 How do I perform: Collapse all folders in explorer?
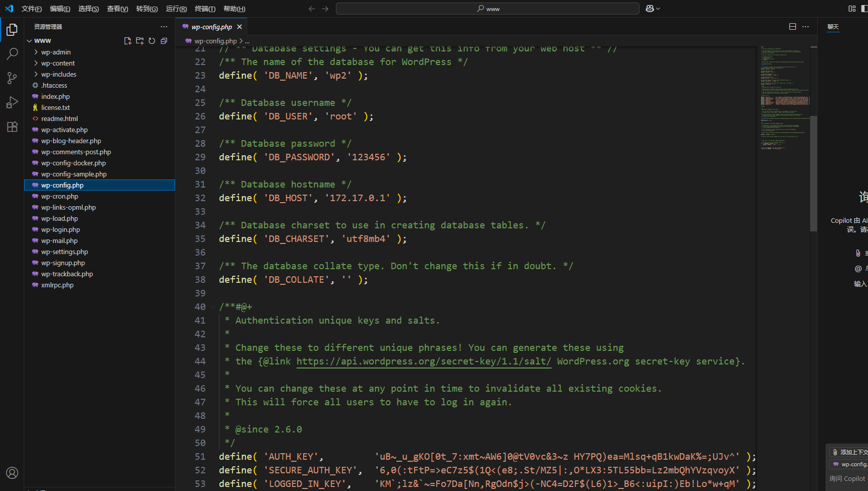pyautogui.click(x=164, y=41)
